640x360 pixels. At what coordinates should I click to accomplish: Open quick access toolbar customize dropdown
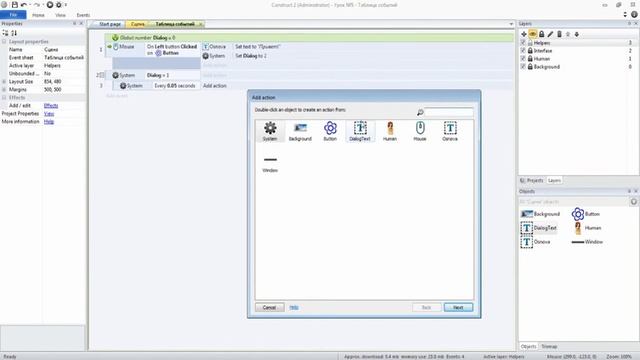[66, 5]
